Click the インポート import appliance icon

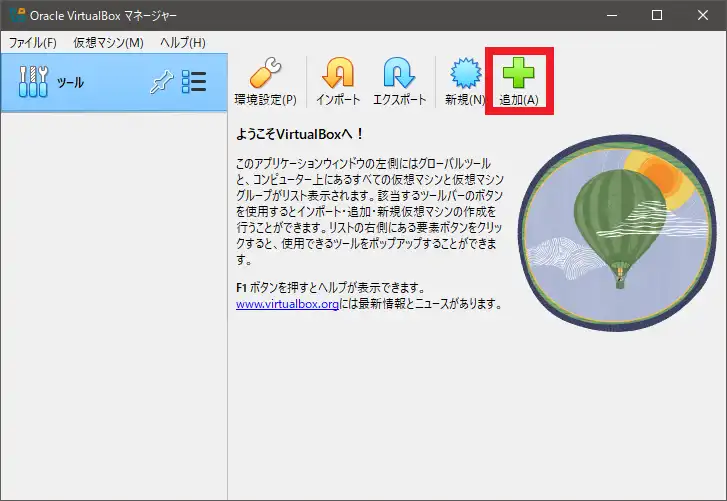[338, 82]
